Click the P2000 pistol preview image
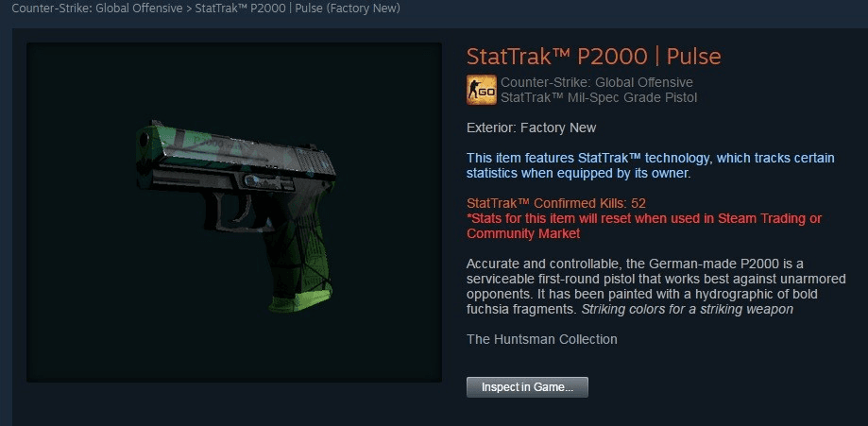This screenshot has width=868, height=426. point(234,213)
